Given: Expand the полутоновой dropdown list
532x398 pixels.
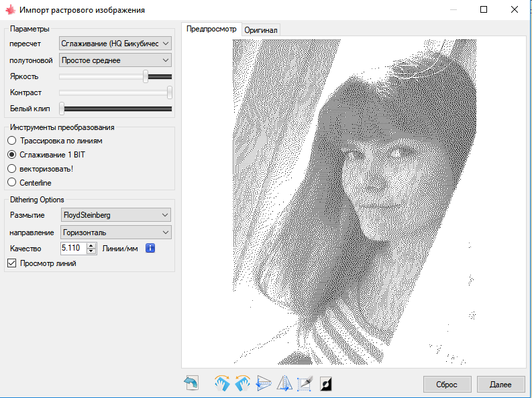Looking at the screenshot, I should [115, 60].
